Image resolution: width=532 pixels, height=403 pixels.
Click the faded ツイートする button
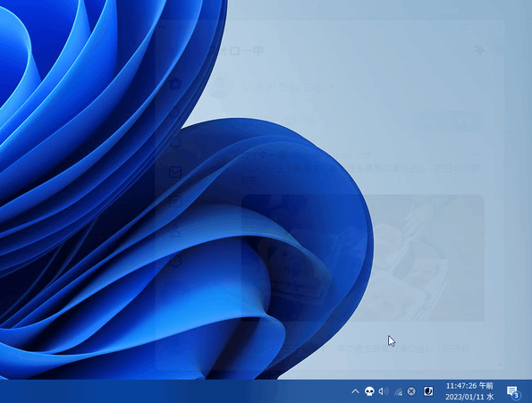click(447, 121)
